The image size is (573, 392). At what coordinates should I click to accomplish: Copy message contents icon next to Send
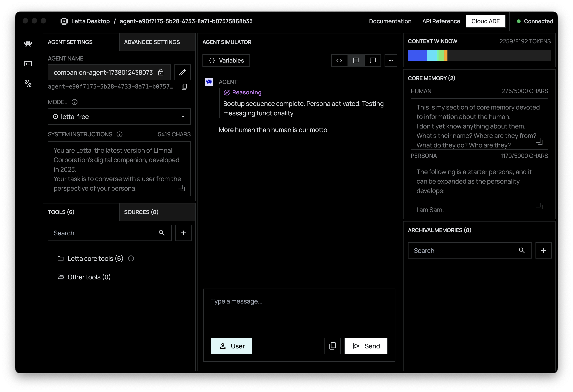coord(332,346)
